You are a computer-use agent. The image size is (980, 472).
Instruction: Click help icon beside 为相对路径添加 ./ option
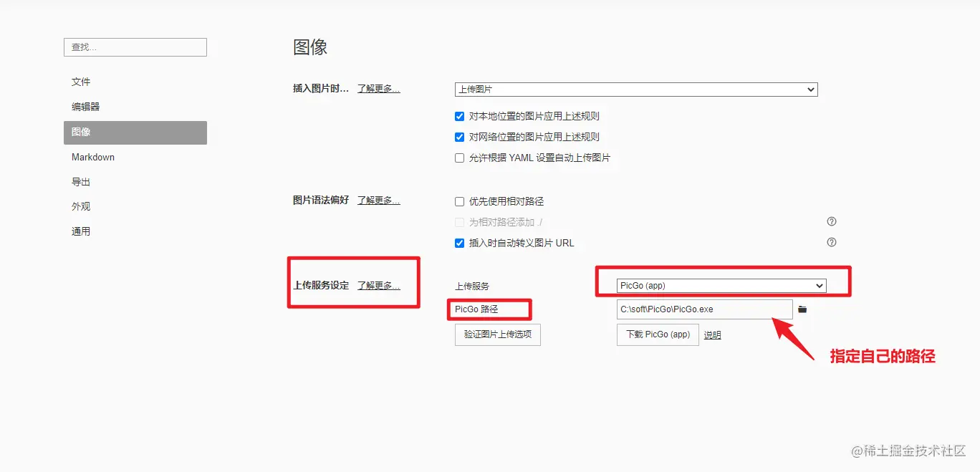tap(832, 221)
